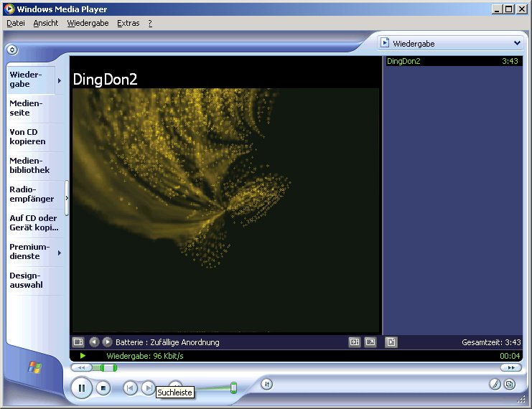The height and width of the screenshot is (409, 532).
Task: Switch video to full screen view
Action: tap(370, 342)
